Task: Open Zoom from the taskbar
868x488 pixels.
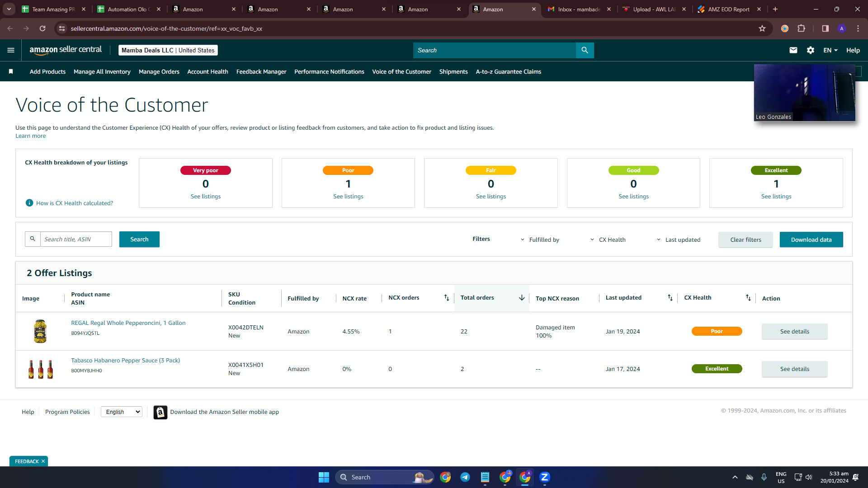Action: [x=545, y=477]
